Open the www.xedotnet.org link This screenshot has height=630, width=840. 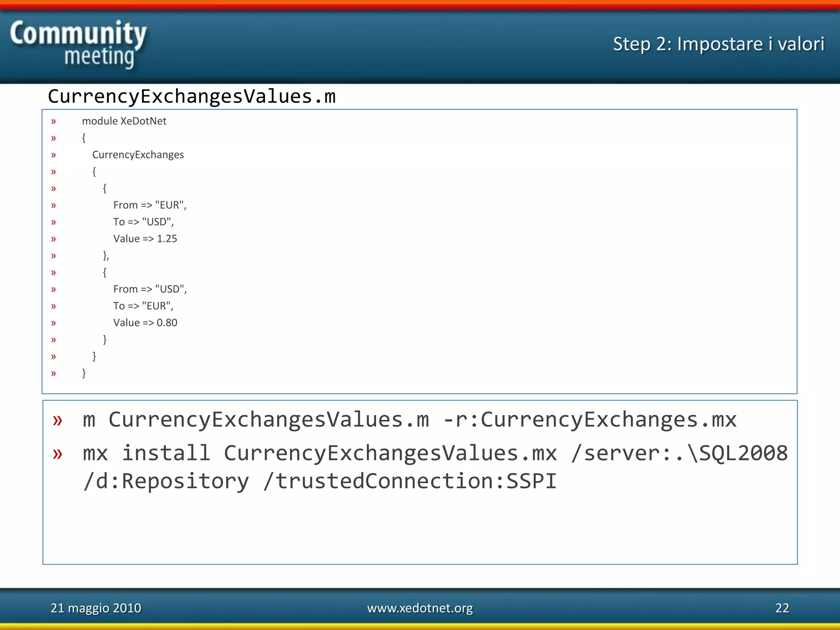coord(420,608)
